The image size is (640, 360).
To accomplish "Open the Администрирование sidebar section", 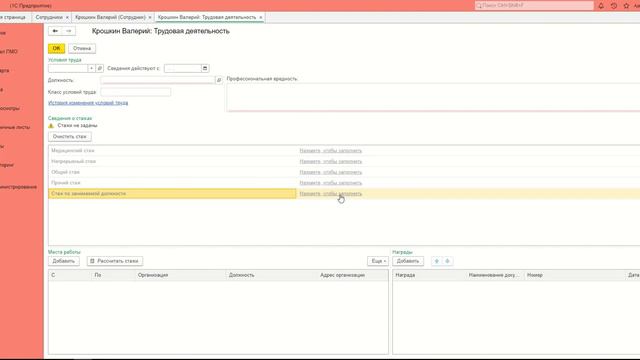I will pos(18,187).
